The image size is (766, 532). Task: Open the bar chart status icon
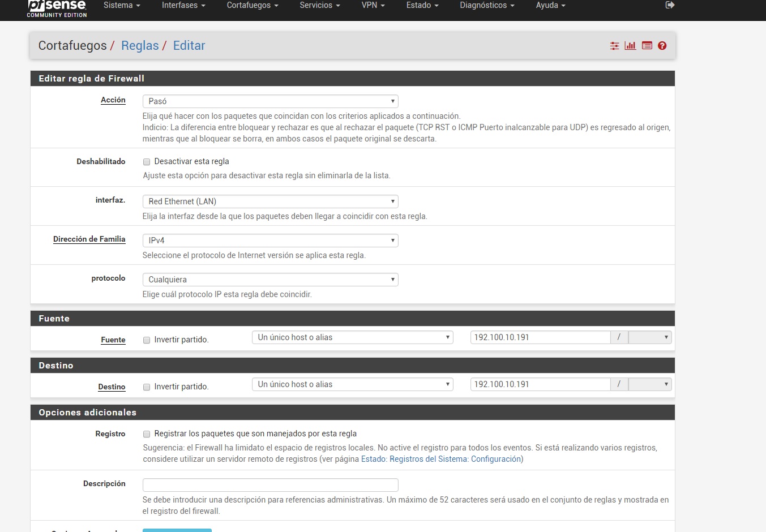(630, 46)
